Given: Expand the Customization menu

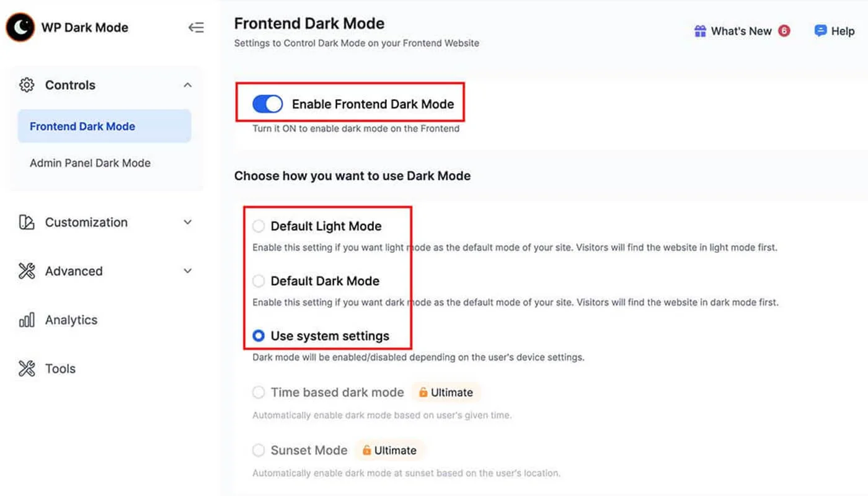Looking at the screenshot, I should pos(187,222).
